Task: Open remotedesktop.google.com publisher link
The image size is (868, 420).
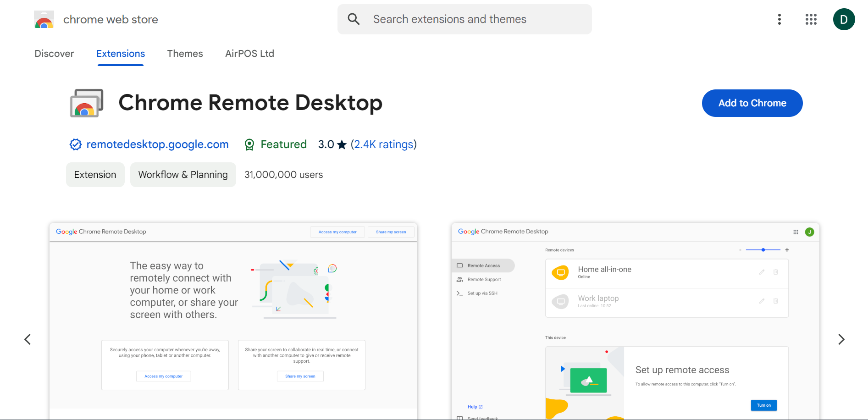Action: click(x=157, y=144)
